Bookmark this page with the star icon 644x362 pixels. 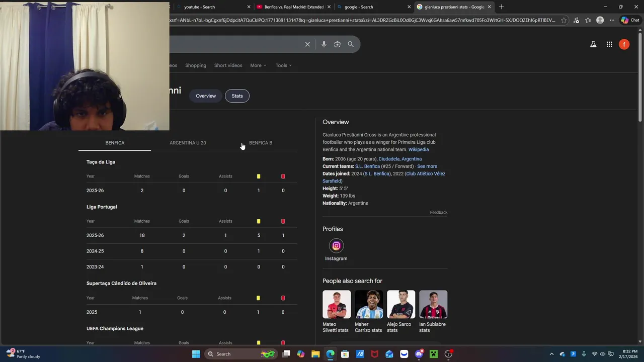tap(563, 20)
